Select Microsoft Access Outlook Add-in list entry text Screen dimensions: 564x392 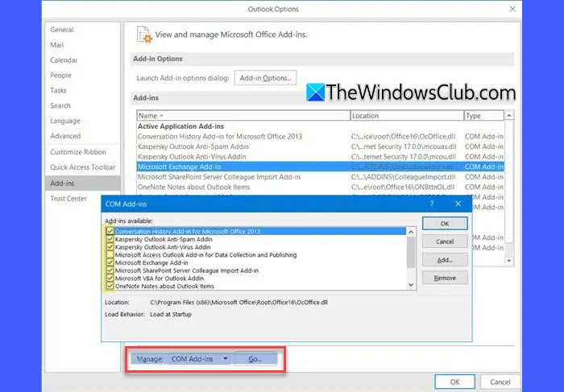pos(205,255)
